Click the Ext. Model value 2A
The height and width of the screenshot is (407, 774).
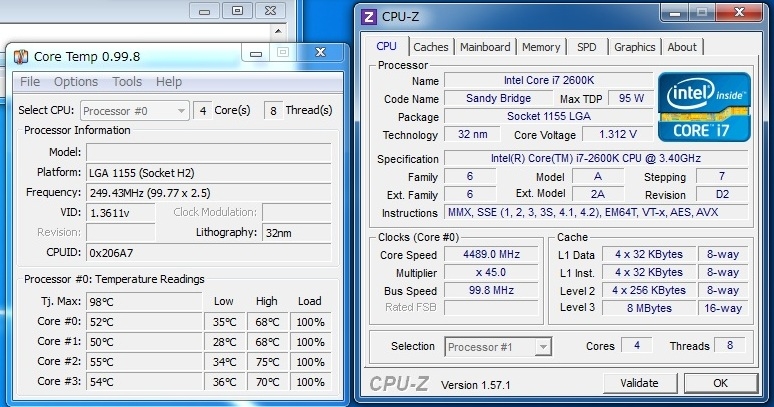pyautogui.click(x=597, y=194)
